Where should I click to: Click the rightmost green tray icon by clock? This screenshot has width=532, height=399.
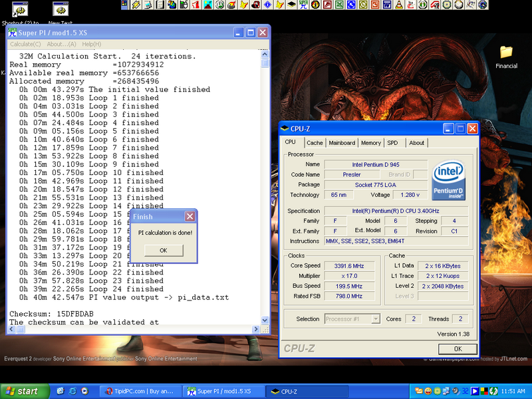[x=493, y=391]
